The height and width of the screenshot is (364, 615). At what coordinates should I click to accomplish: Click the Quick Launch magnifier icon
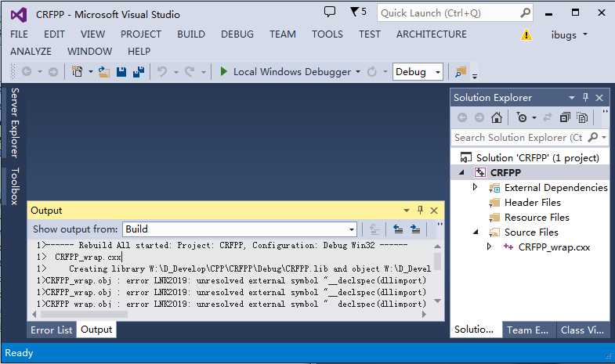click(525, 13)
